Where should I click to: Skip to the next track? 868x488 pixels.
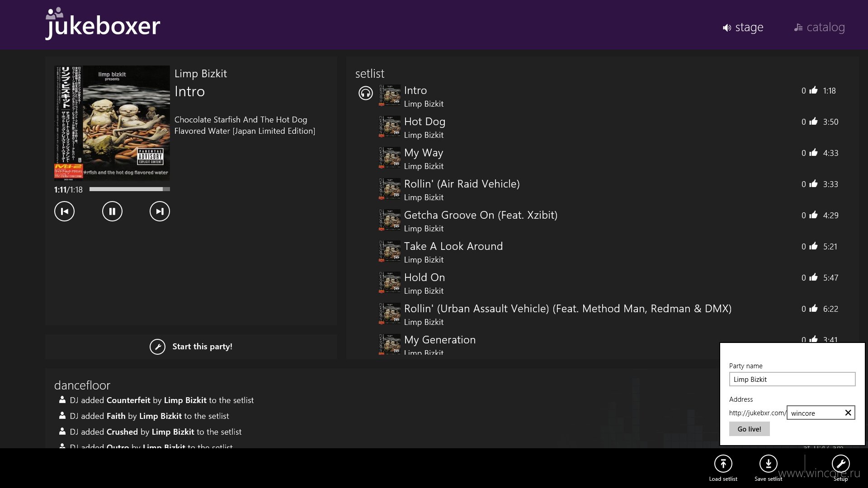click(x=160, y=211)
